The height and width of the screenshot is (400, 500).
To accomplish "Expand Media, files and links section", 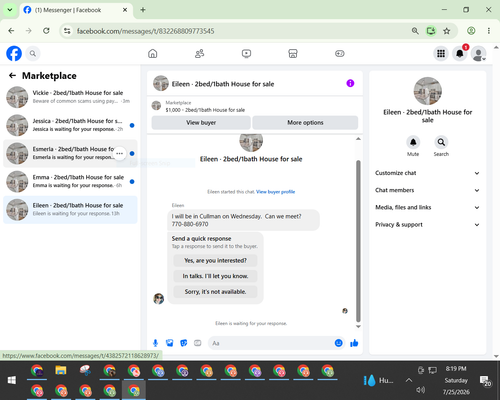I will click(427, 207).
